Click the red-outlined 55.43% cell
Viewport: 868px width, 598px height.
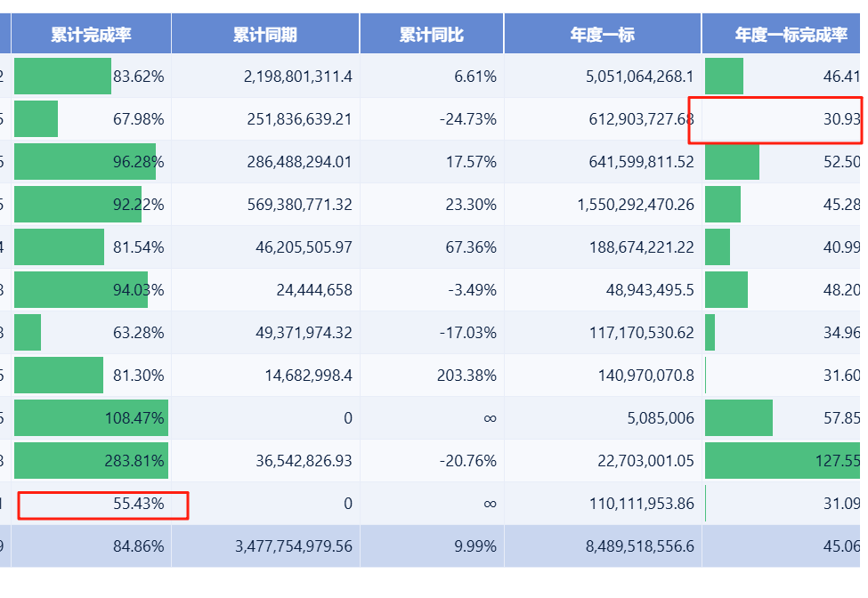[102, 505]
